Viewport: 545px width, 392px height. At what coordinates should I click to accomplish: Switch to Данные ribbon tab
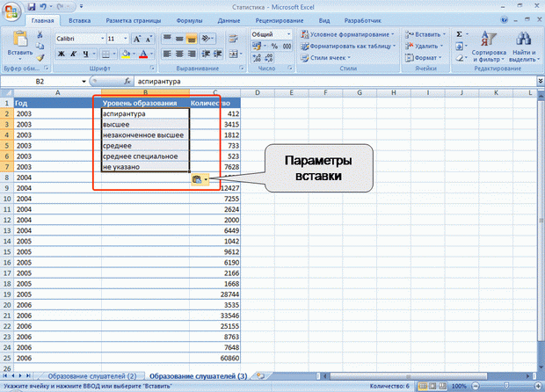click(x=229, y=20)
